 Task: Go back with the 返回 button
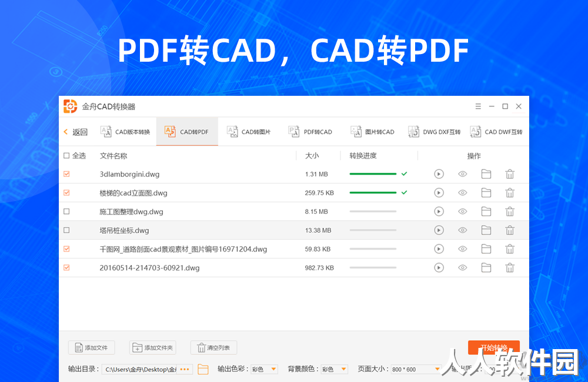click(76, 132)
